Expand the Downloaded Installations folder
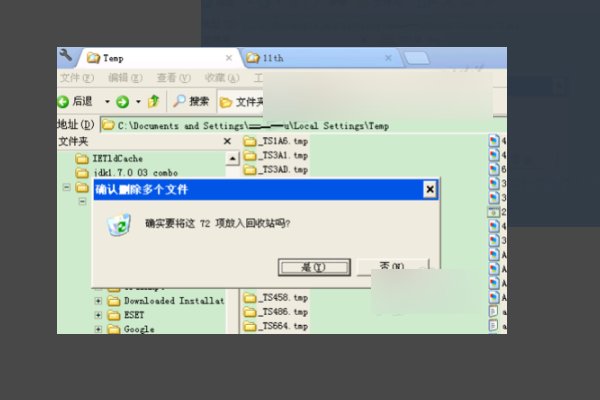Image resolution: width=600 pixels, height=400 pixels. pyautogui.click(x=98, y=301)
